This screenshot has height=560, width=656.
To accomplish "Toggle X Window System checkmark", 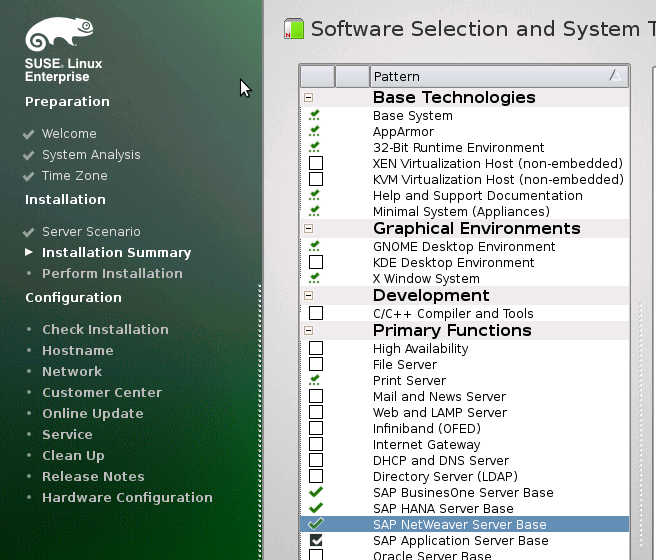I will (x=315, y=278).
